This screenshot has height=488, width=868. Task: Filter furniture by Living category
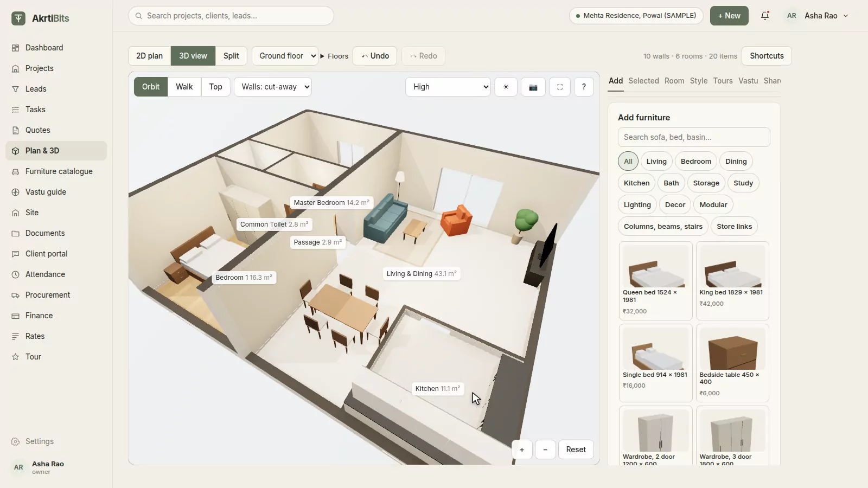(656, 162)
